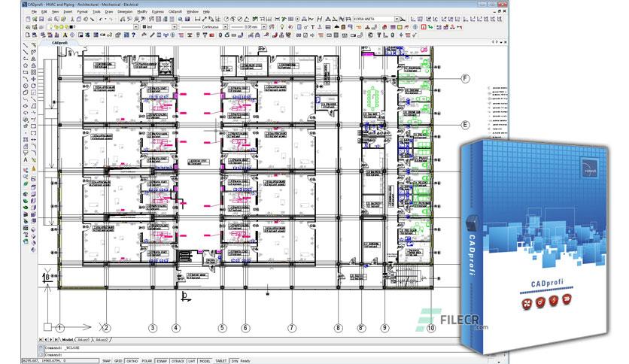Jump to last layout tab arrow
Screen dimensions: 629x364
[56, 339]
